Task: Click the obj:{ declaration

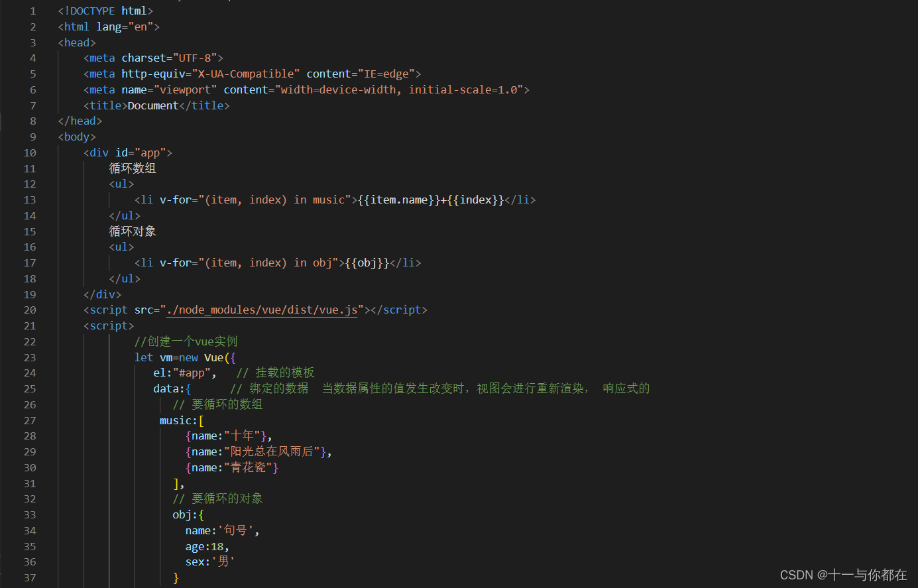Action: [188, 514]
